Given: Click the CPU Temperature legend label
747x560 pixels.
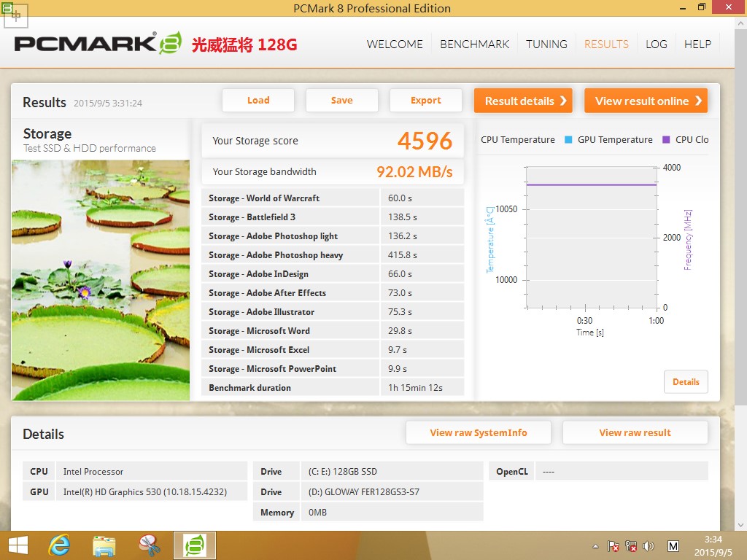Looking at the screenshot, I should tap(518, 139).
